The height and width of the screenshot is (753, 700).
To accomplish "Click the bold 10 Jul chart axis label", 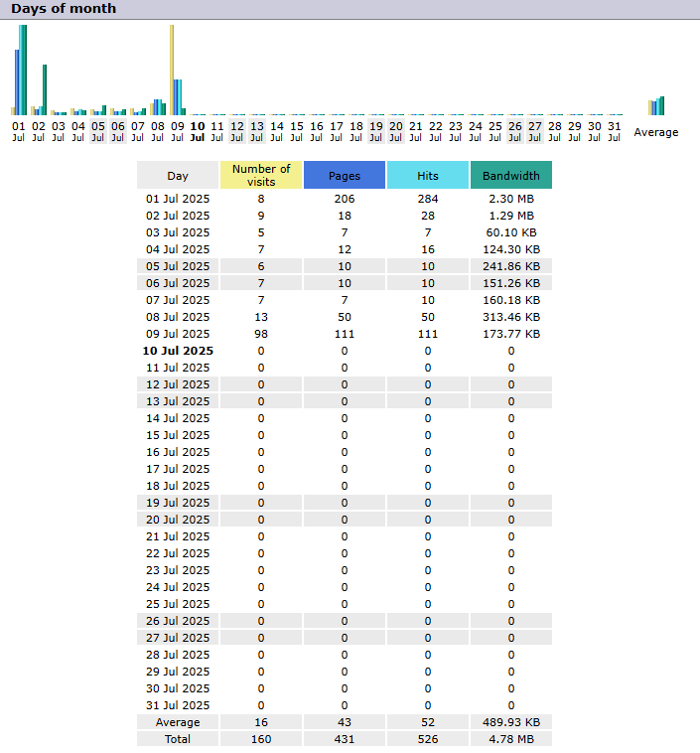I will (x=198, y=131).
